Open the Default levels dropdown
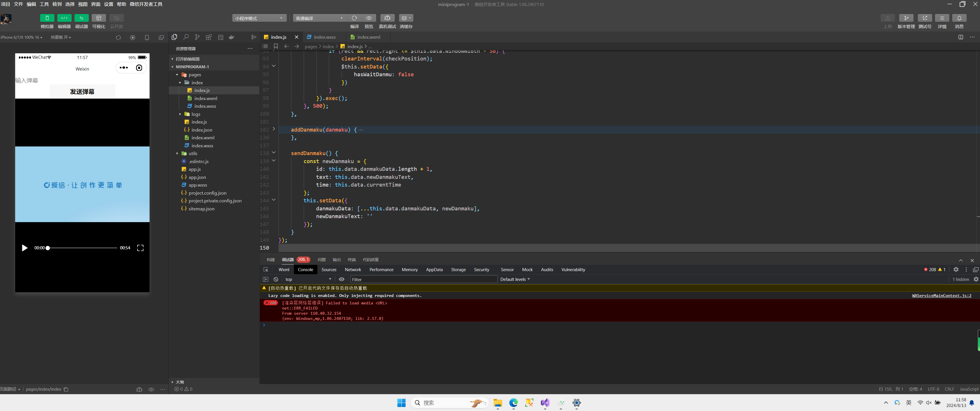The height and width of the screenshot is (411, 980). [515, 279]
